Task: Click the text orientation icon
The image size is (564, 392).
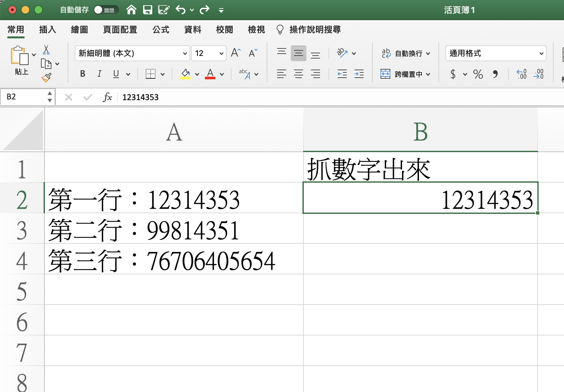Action: pos(342,53)
